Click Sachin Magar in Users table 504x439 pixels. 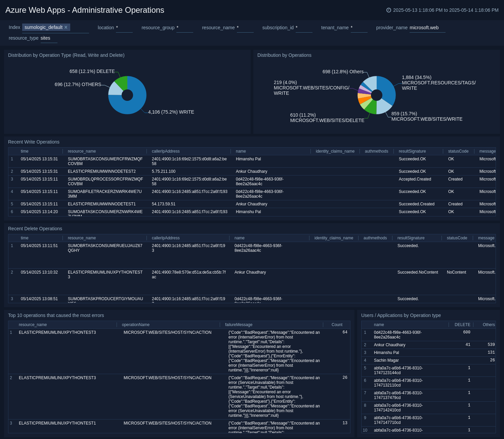pos(386,360)
